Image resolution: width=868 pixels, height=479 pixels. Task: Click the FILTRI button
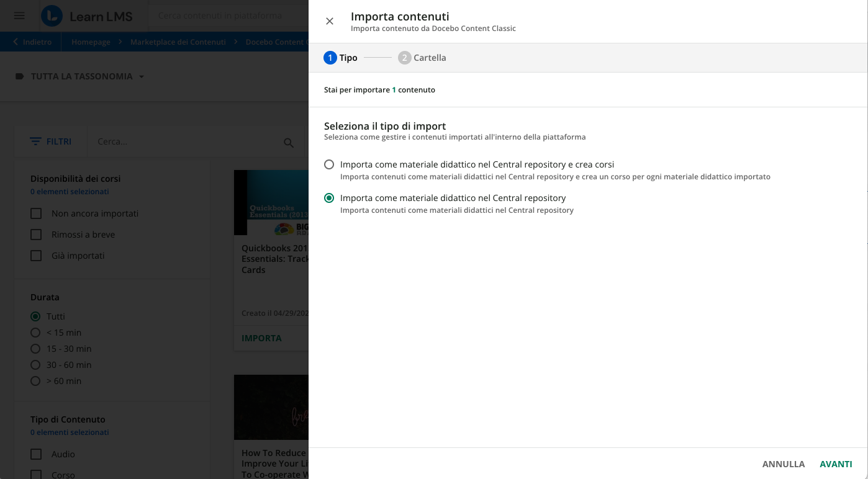[51, 141]
